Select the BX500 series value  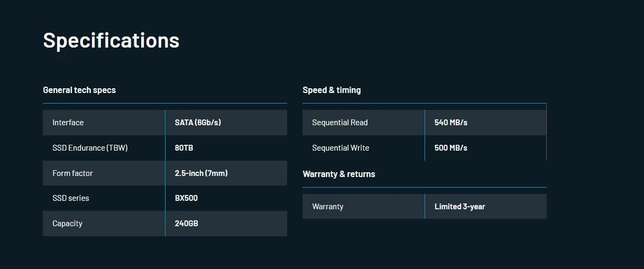(186, 198)
